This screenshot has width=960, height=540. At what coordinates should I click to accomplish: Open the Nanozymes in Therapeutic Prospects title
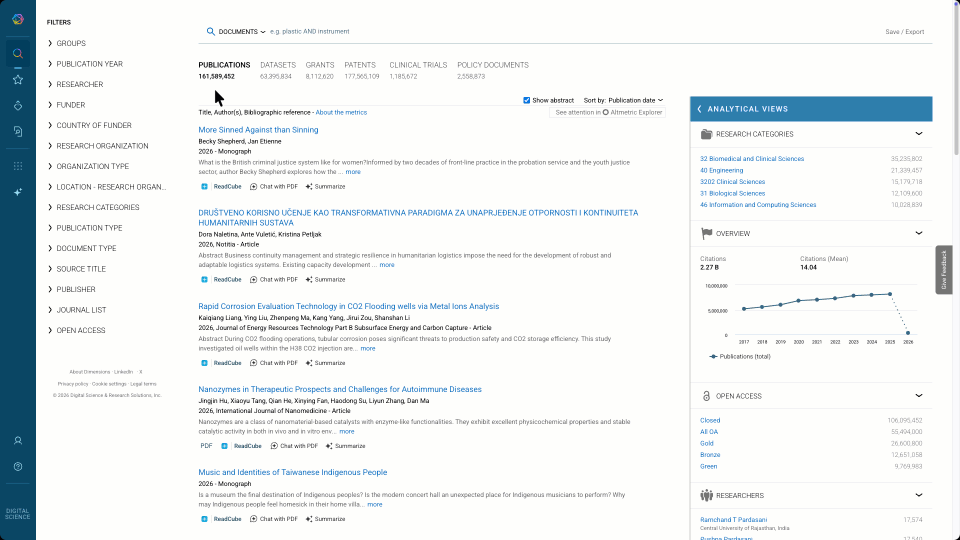tap(340, 389)
